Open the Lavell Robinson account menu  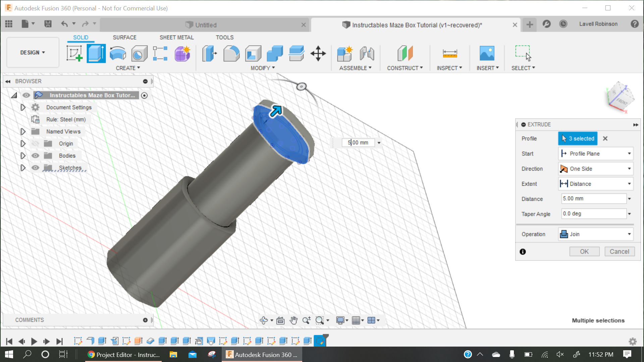pyautogui.click(x=598, y=24)
